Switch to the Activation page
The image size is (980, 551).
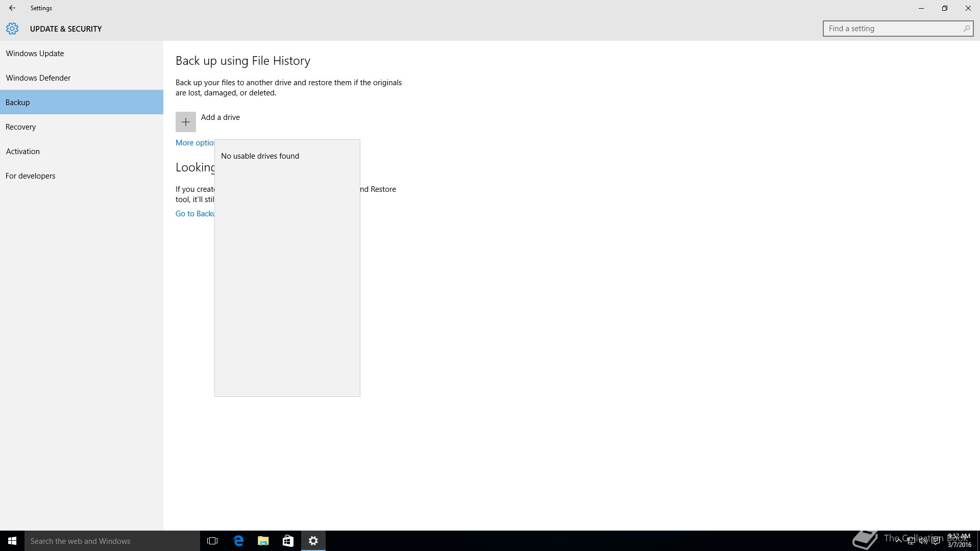pos(22,152)
